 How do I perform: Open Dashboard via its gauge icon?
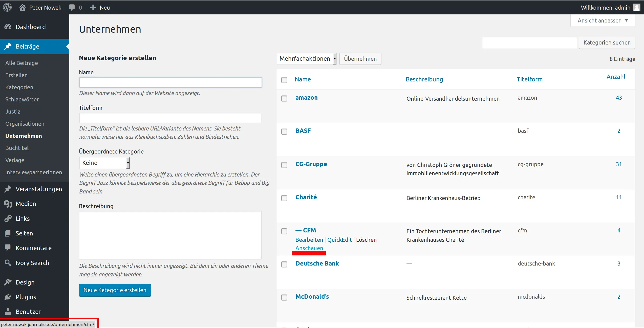pyautogui.click(x=8, y=27)
